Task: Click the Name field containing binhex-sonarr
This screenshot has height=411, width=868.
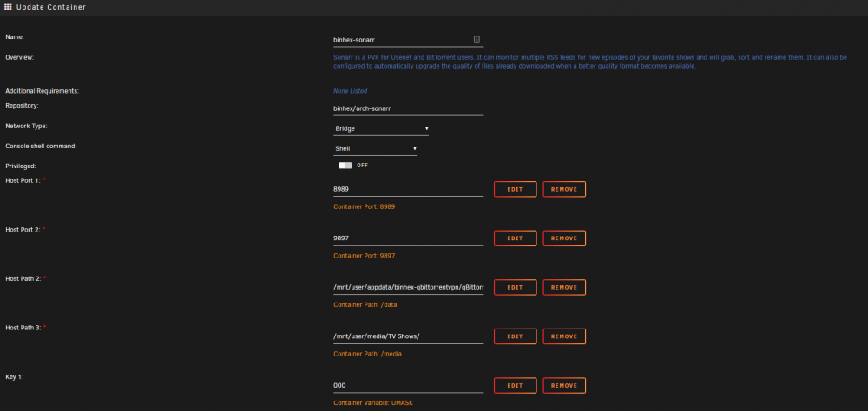Action: [409, 40]
